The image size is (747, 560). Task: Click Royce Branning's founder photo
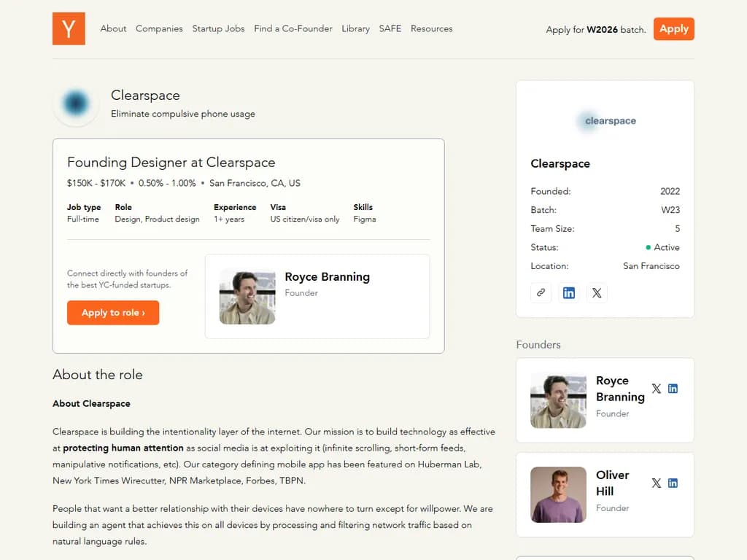coord(558,400)
